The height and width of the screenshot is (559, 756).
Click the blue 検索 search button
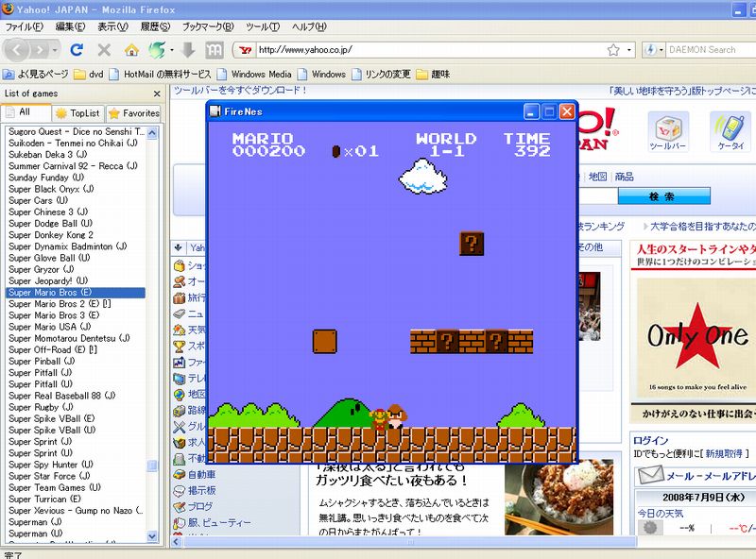click(664, 196)
